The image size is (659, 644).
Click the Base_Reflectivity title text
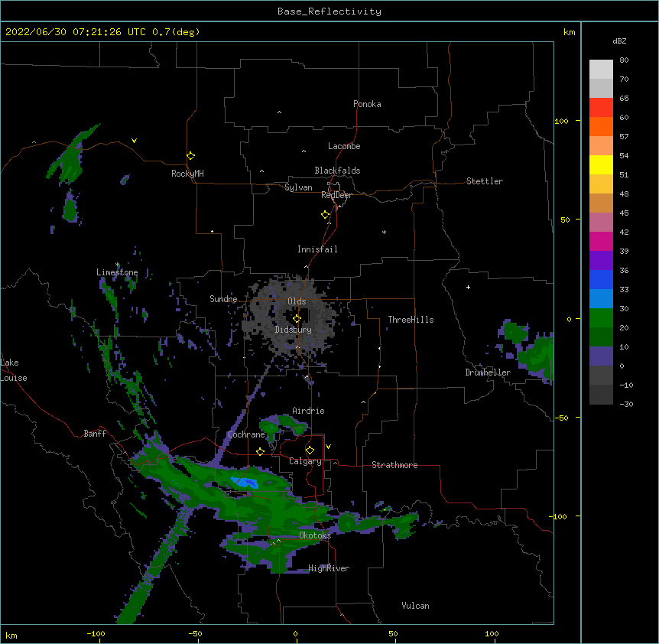pos(329,11)
